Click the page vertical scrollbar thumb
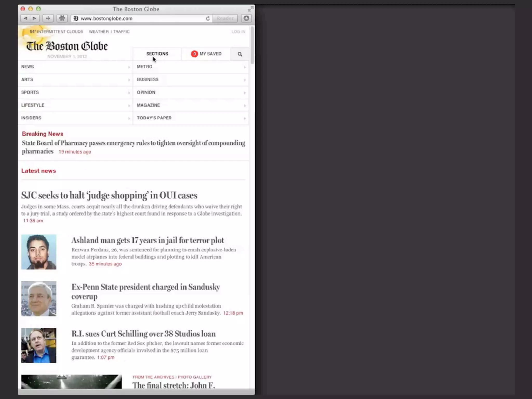Image resolution: width=532 pixels, height=399 pixels. [x=252, y=45]
